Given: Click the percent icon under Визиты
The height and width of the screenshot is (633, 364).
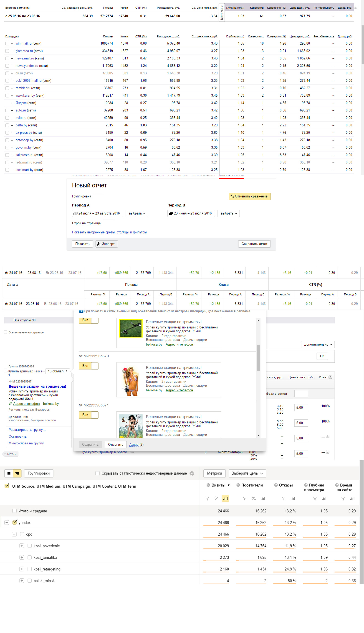Looking at the screenshot, I should [x=216, y=498].
